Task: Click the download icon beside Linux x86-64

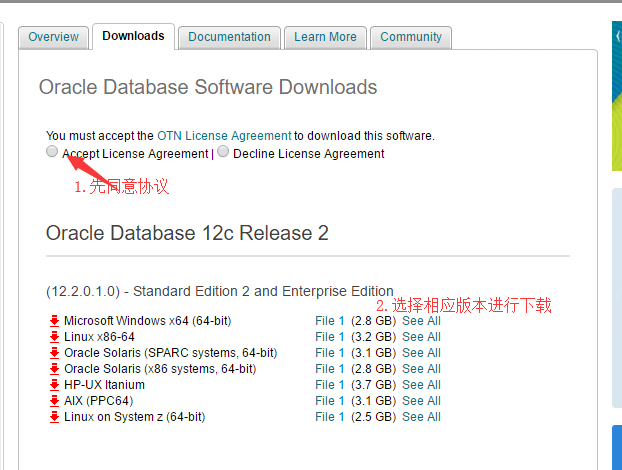Action: (x=54, y=337)
